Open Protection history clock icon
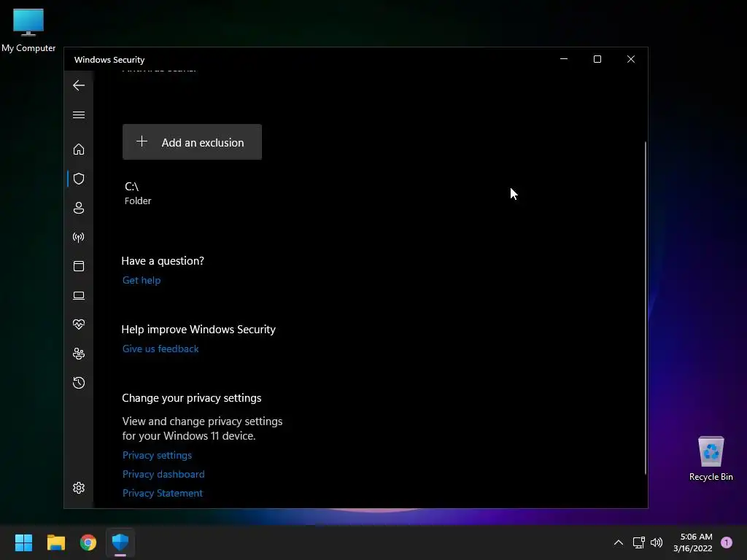747x560 pixels. coord(79,383)
